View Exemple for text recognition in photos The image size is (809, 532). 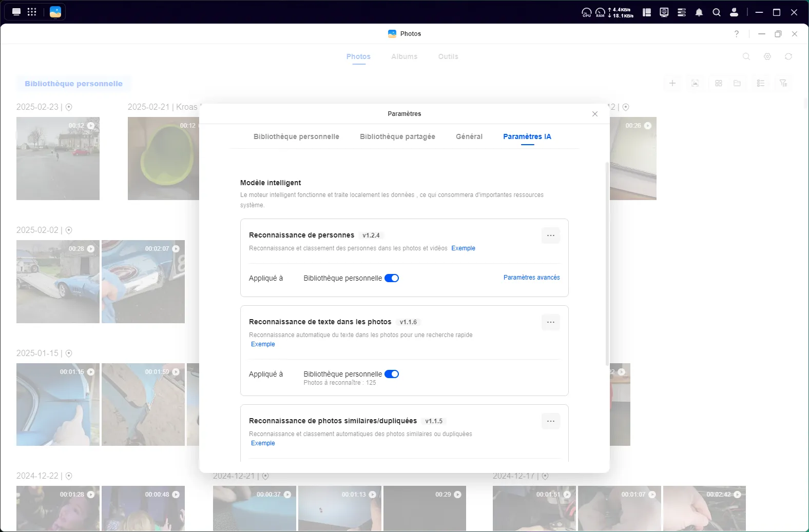click(x=263, y=344)
